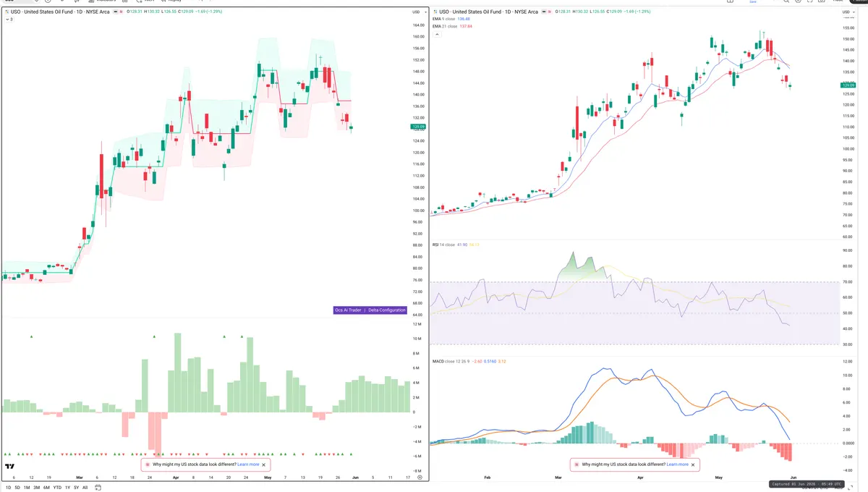Dismiss the data notice on left chart

tap(264, 465)
